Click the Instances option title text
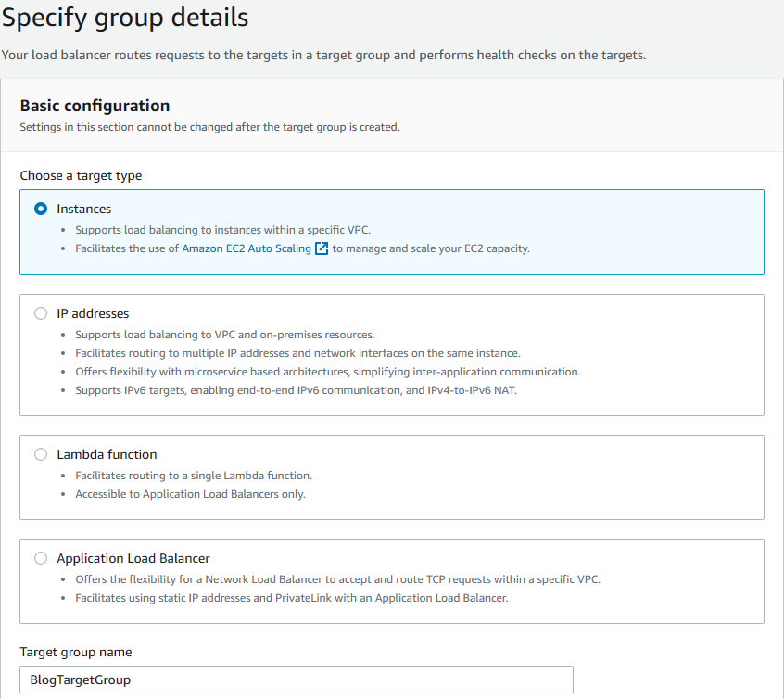 point(84,210)
